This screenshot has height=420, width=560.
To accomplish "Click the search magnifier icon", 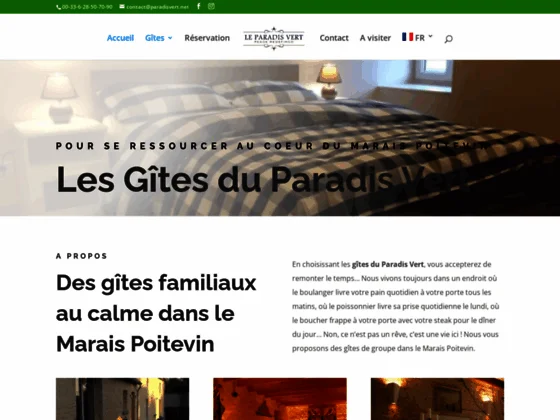I will tap(449, 39).
